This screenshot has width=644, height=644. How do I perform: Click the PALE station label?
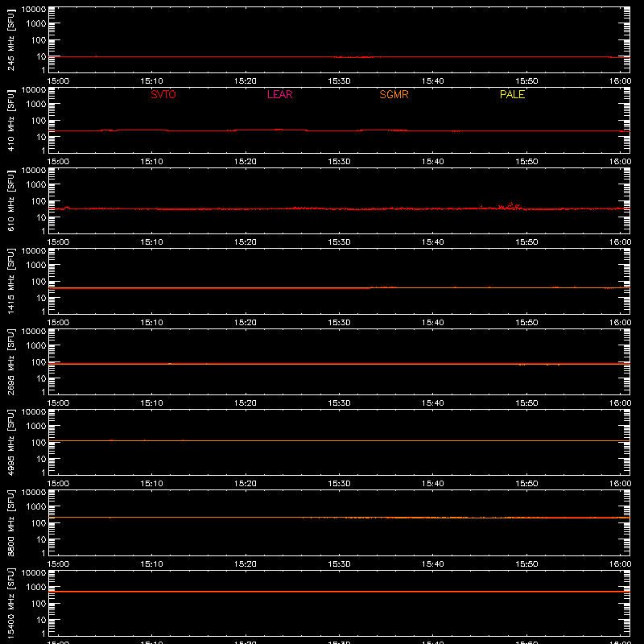512,94
